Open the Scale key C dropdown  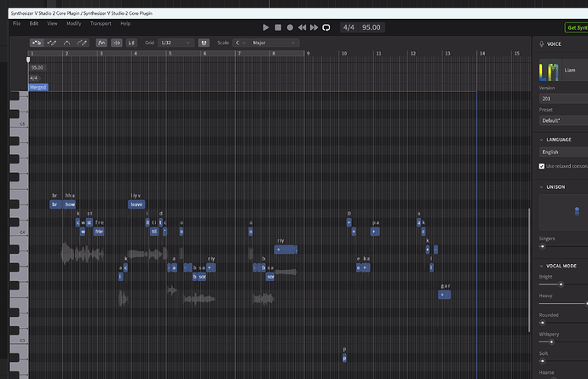pos(240,43)
